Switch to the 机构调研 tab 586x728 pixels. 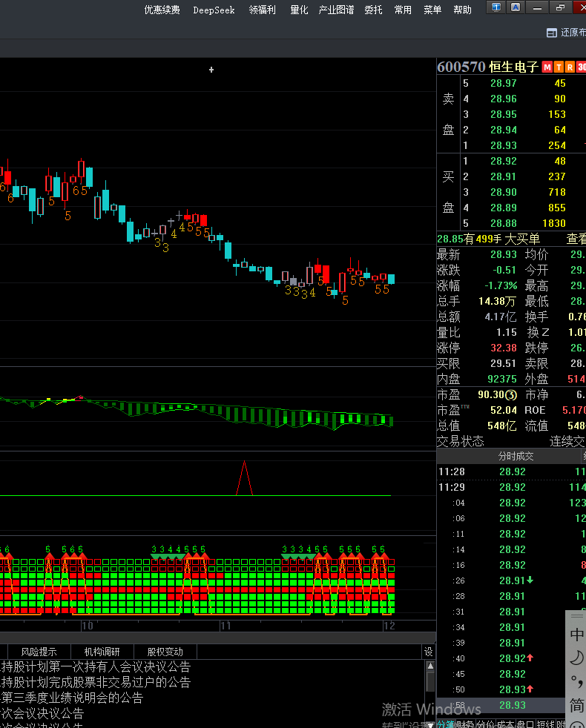click(x=102, y=652)
